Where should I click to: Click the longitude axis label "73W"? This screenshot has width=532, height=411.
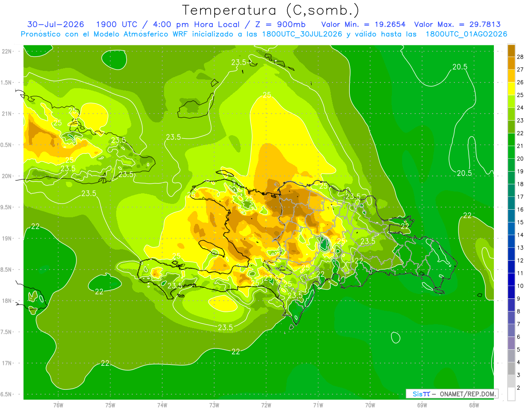tap(214, 405)
